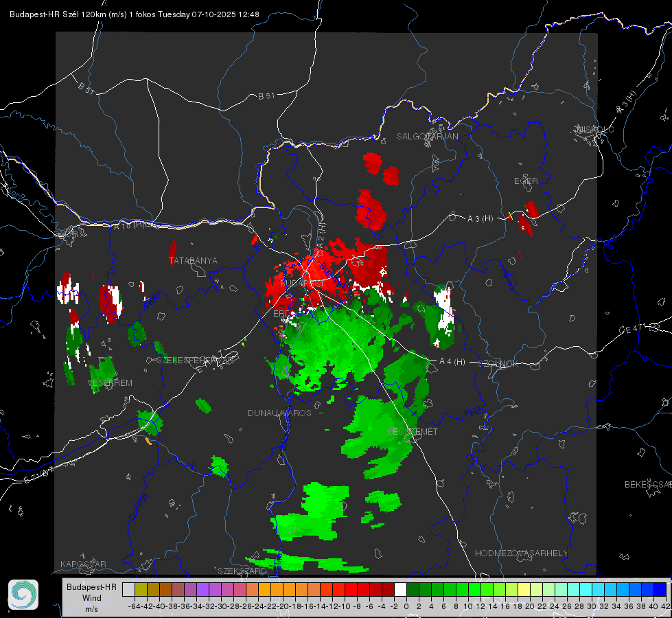Click the MISKOLC city label
Image resolution: width=672 pixels, height=618 pixels.
[x=596, y=129]
